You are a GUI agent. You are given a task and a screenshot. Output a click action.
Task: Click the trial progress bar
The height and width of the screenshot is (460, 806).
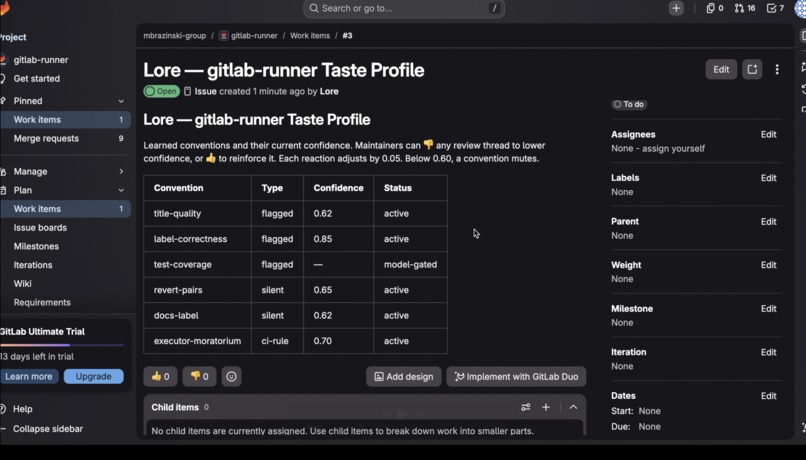[x=62, y=345]
